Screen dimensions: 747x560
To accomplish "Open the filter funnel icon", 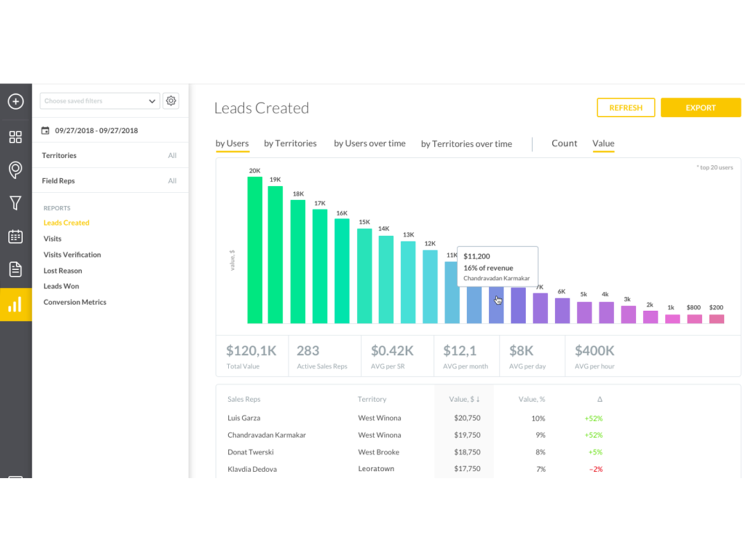I will 16,203.
